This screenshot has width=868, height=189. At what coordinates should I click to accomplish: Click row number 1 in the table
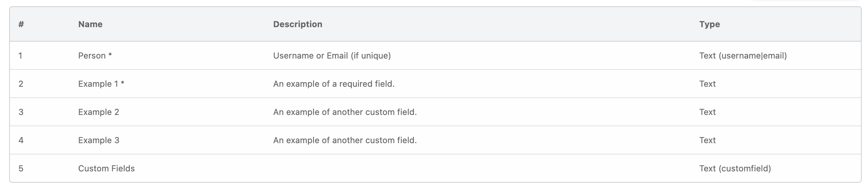pos(20,56)
